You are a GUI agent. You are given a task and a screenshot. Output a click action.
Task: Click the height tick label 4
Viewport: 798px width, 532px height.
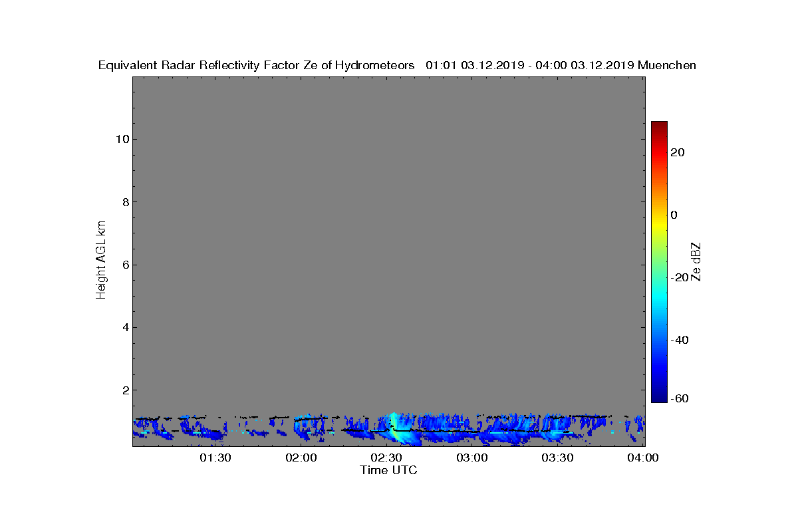[x=124, y=327]
